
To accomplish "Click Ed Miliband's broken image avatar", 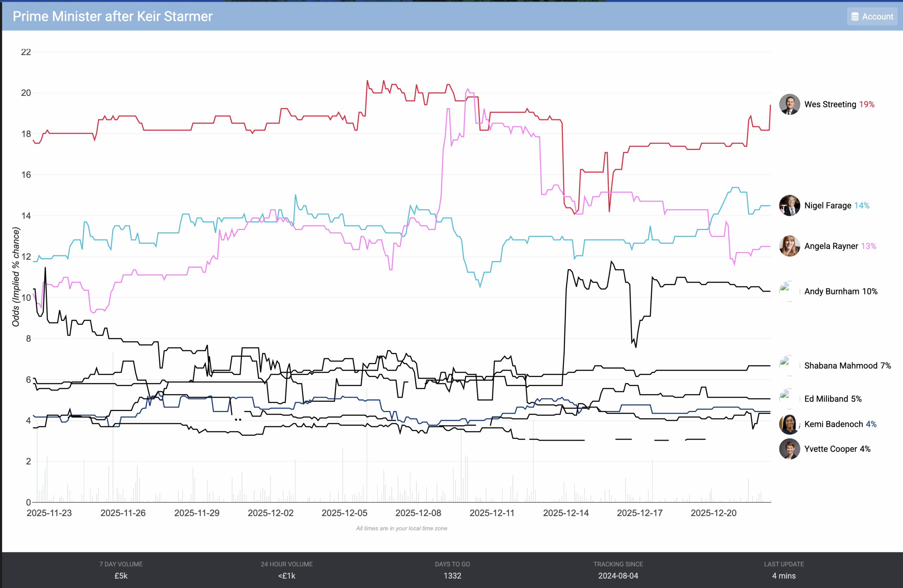I will click(x=789, y=399).
